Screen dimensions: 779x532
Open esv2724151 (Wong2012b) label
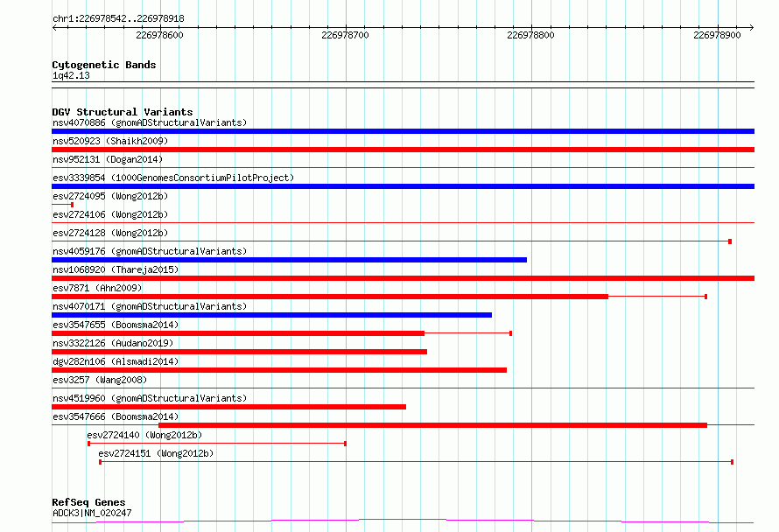[x=156, y=453]
